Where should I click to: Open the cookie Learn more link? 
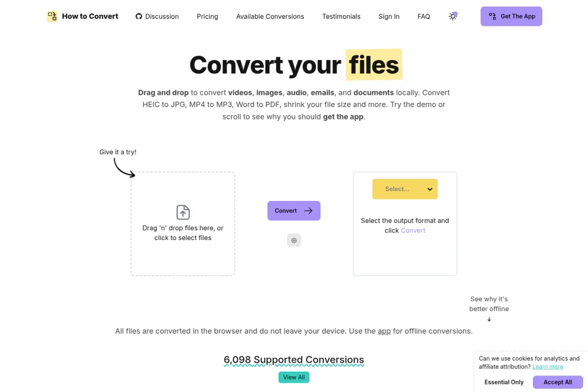pos(548,367)
